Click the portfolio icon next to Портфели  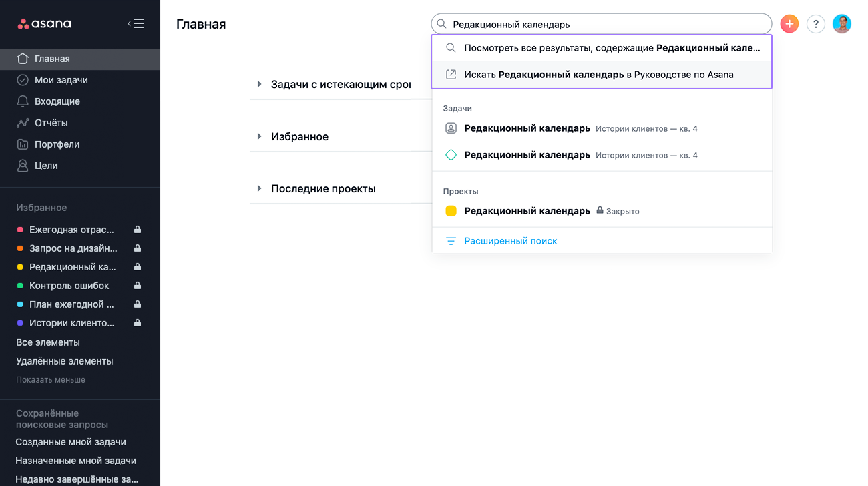[23, 144]
